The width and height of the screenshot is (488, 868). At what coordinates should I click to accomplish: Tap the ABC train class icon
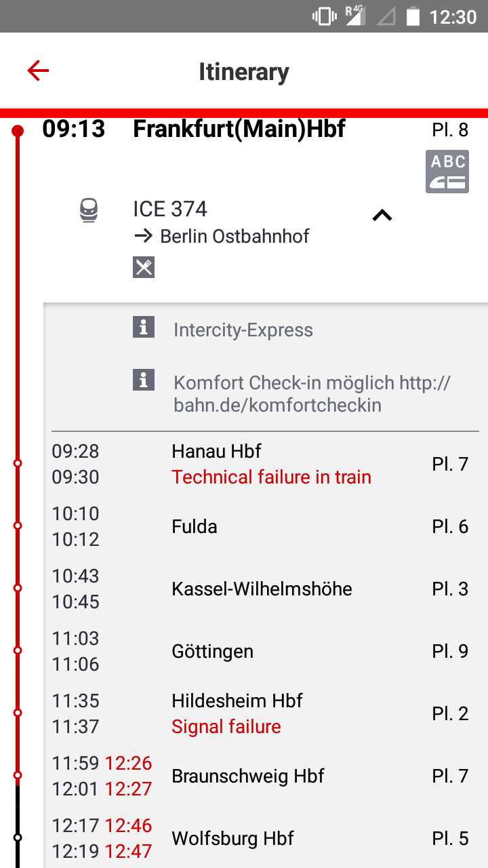tap(447, 172)
